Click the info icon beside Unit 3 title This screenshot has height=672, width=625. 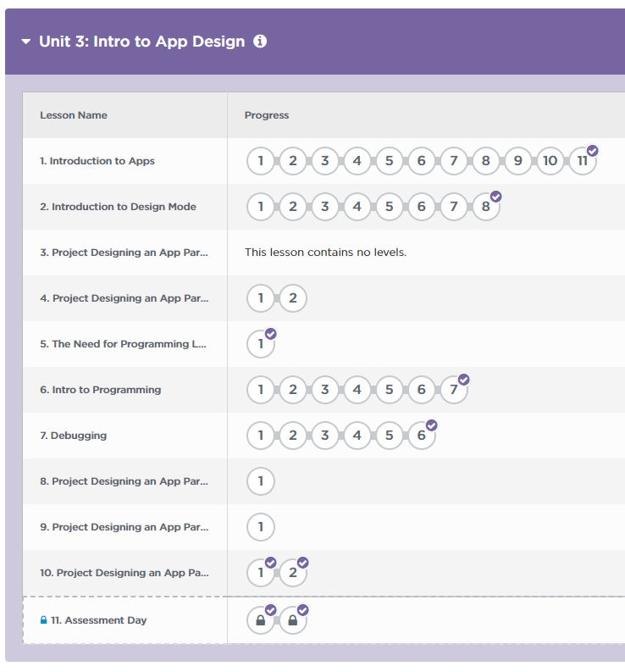pyautogui.click(x=260, y=42)
